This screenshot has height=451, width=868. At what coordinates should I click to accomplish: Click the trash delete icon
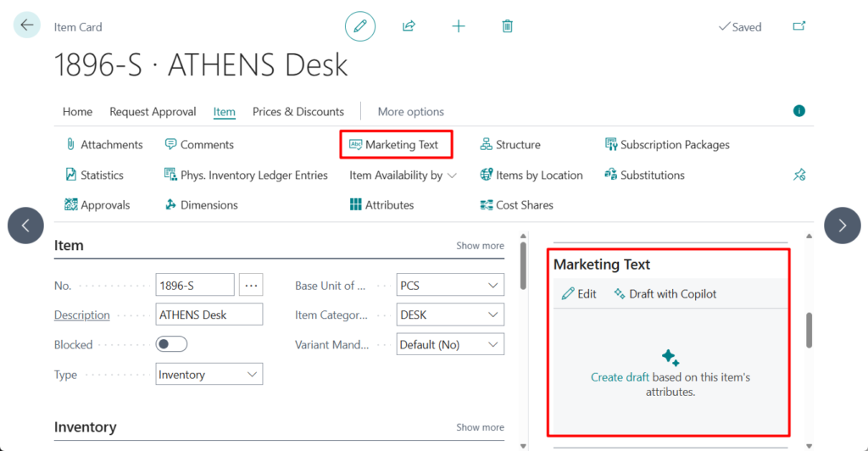(x=507, y=26)
